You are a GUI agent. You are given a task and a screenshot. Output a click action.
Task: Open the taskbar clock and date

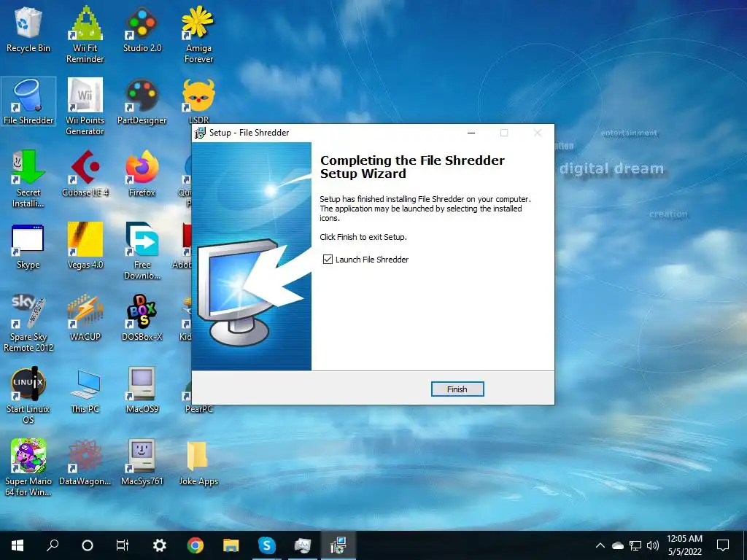[684, 545]
